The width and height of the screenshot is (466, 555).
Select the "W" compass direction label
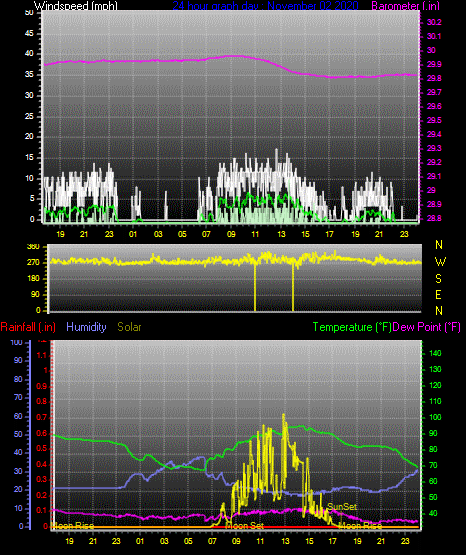pyautogui.click(x=440, y=262)
